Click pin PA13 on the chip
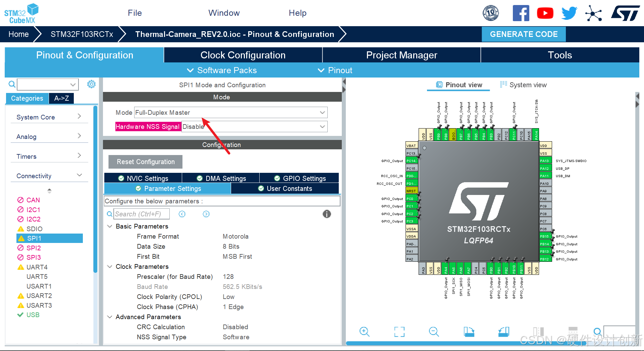 545,161
